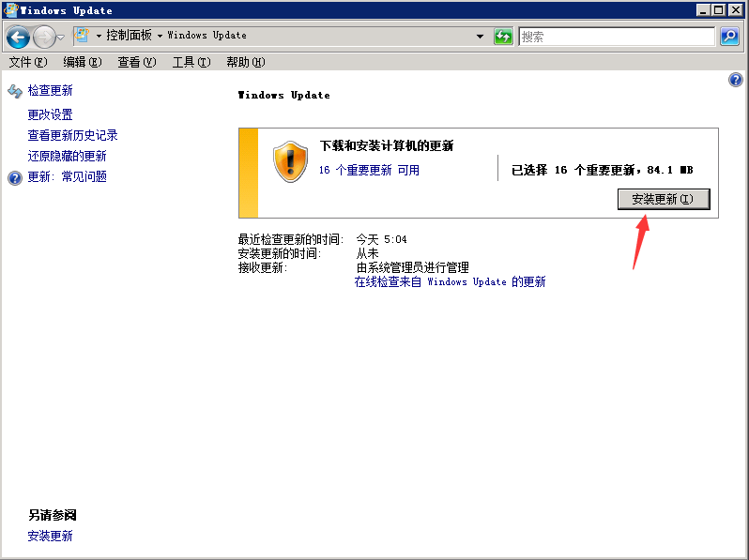
Task: Click the Forward navigation arrow
Action: (44, 37)
